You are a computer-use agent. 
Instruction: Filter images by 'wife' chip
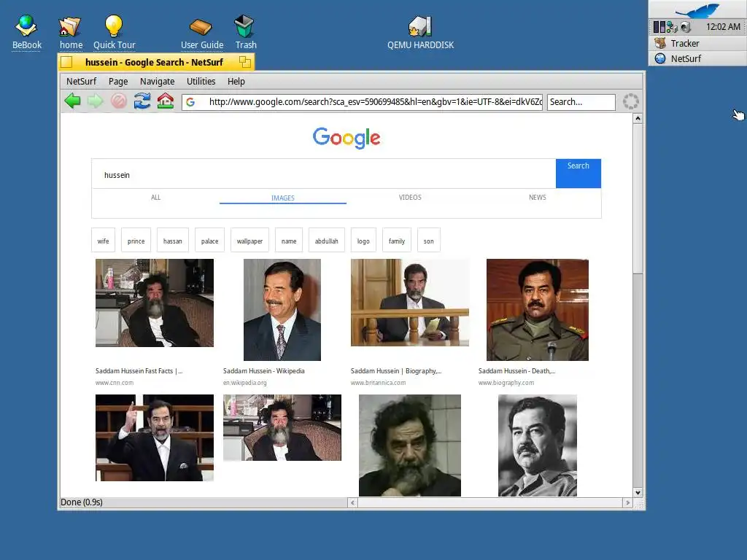coord(104,239)
